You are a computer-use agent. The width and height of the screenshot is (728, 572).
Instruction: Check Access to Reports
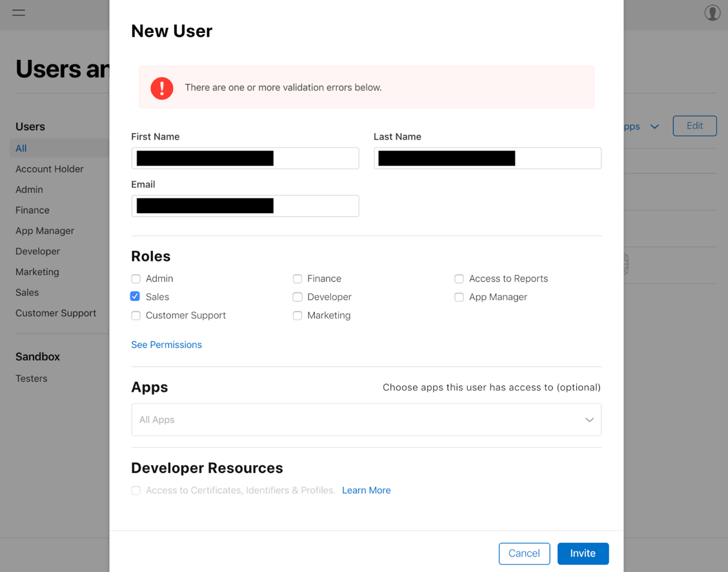(459, 278)
